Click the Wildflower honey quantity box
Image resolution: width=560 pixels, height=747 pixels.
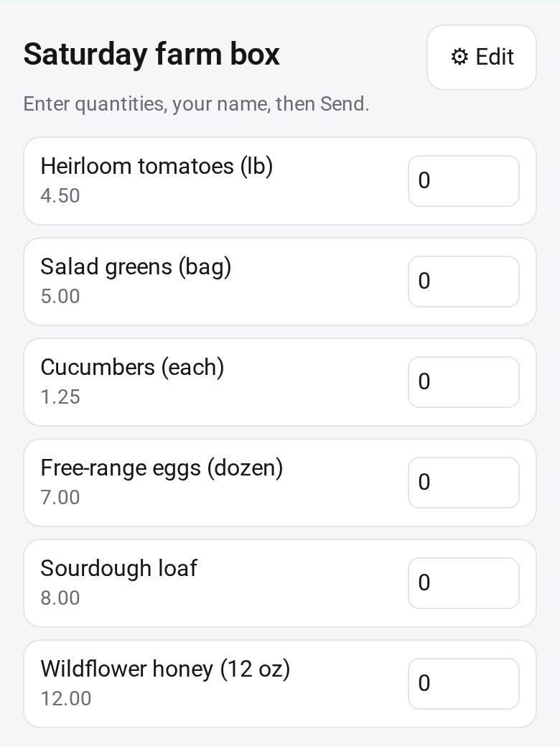[463, 684]
